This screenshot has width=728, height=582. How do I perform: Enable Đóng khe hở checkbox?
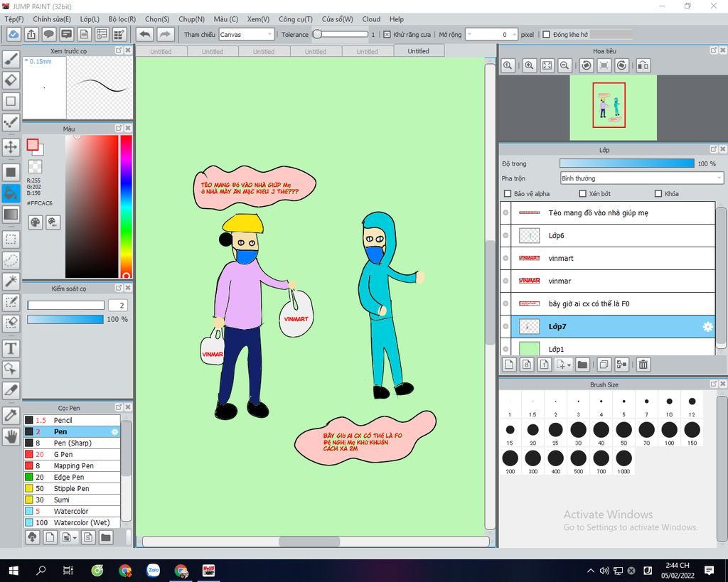pos(547,34)
